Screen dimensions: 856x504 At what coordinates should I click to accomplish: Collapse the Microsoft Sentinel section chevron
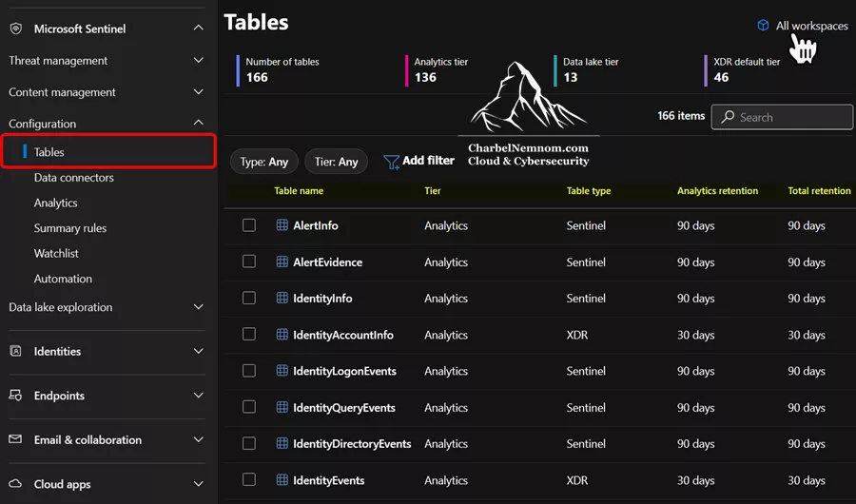[x=199, y=28]
